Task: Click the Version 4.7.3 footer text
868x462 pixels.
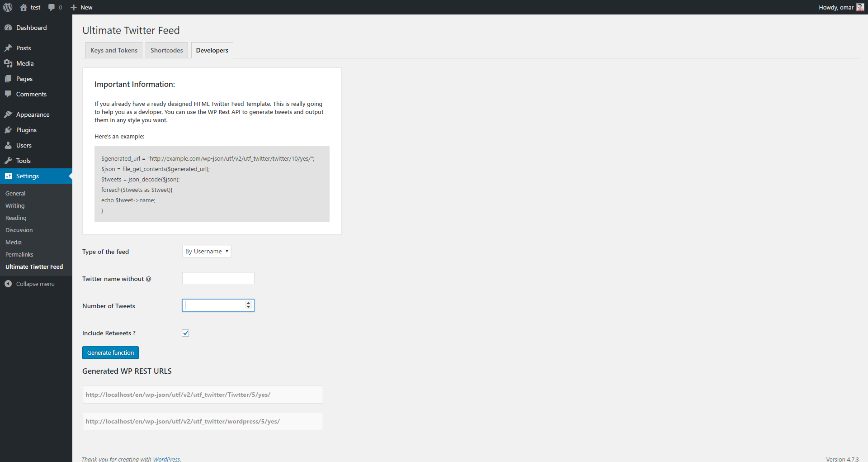Action: pyautogui.click(x=842, y=459)
